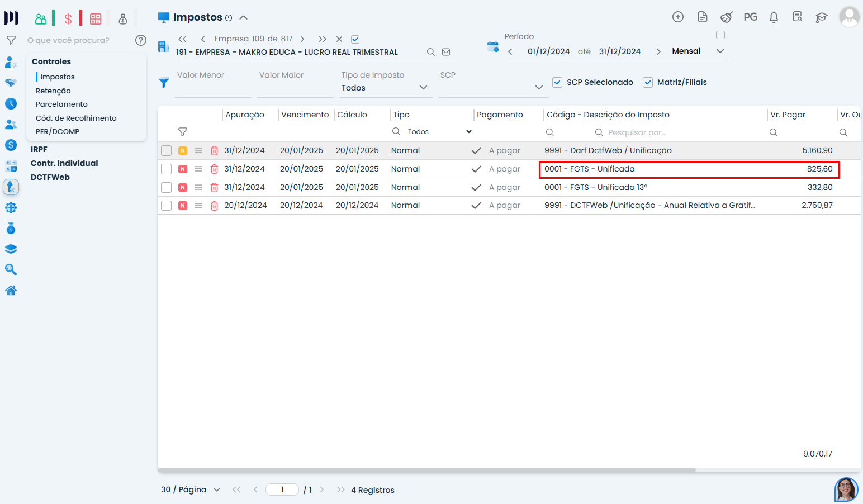Open the 30 / Página size dropdown
The height and width of the screenshot is (504, 863).
coord(216,490)
